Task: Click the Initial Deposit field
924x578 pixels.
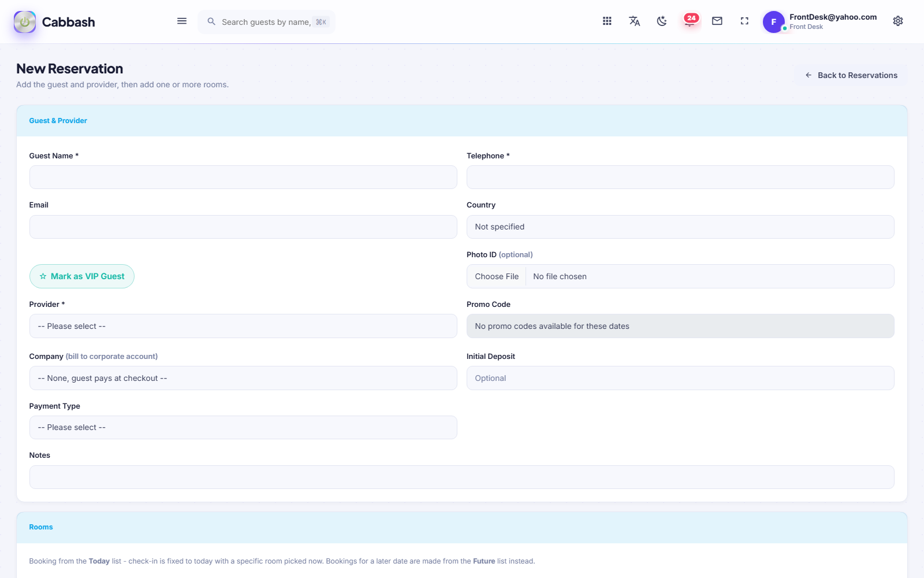Action: coord(680,378)
